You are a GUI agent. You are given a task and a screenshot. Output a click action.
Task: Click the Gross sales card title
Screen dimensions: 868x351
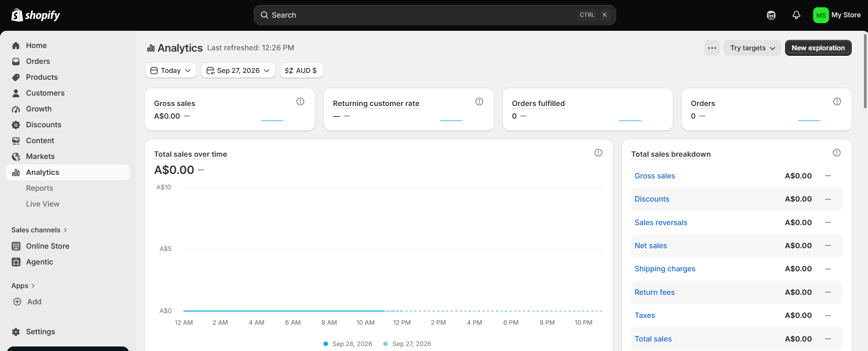click(174, 103)
